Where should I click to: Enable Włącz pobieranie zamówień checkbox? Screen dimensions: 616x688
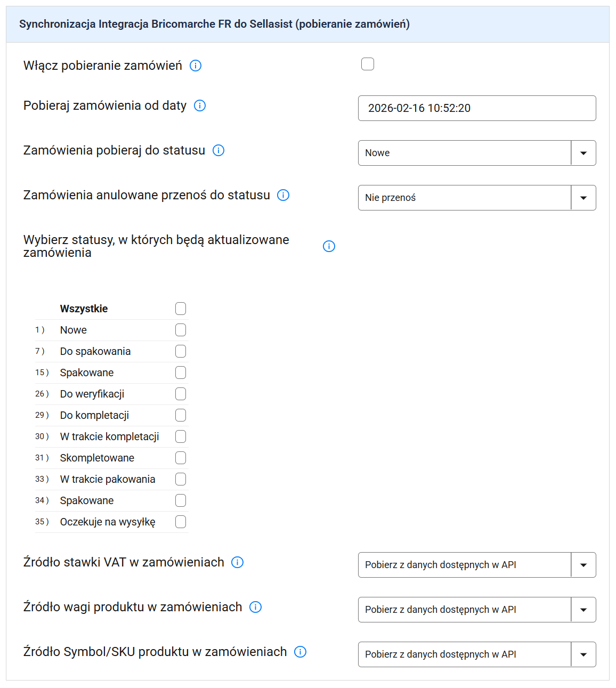(368, 64)
